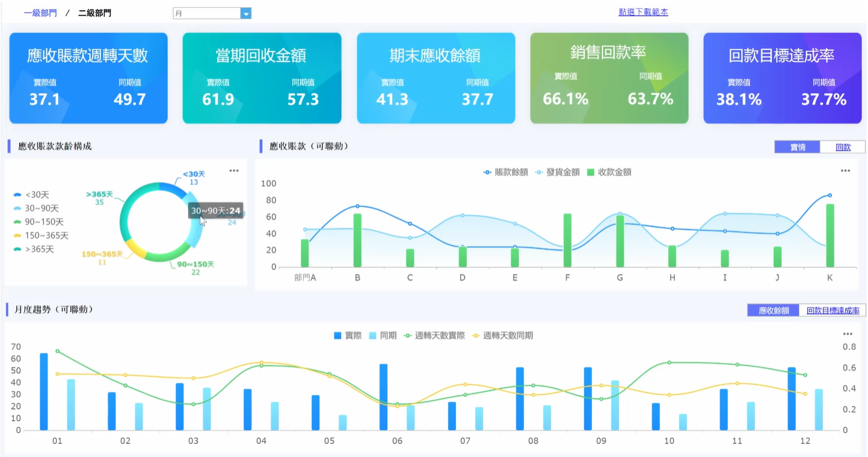Click the 銷售回款率 KPI card
Image resolution: width=868 pixels, height=457 pixels.
(609, 78)
